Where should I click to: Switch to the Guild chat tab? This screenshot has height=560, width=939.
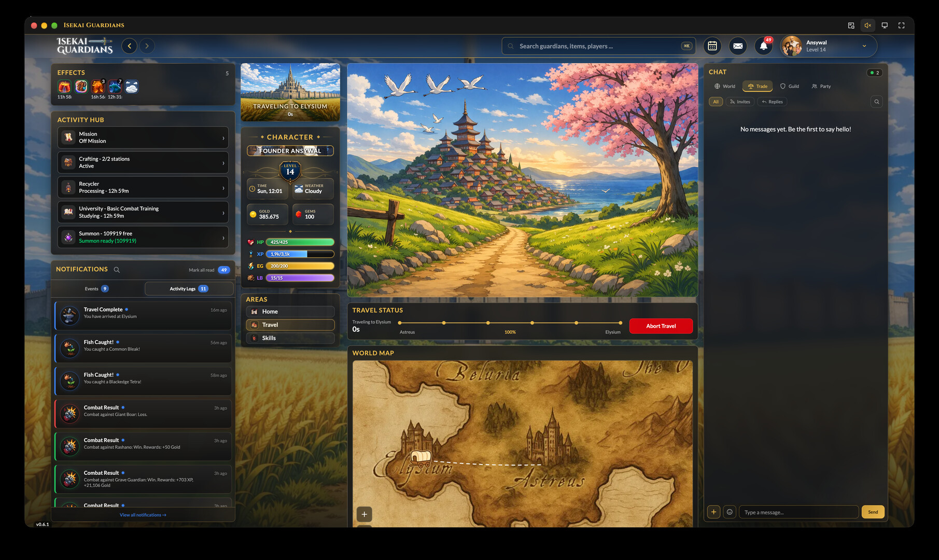pyautogui.click(x=790, y=87)
